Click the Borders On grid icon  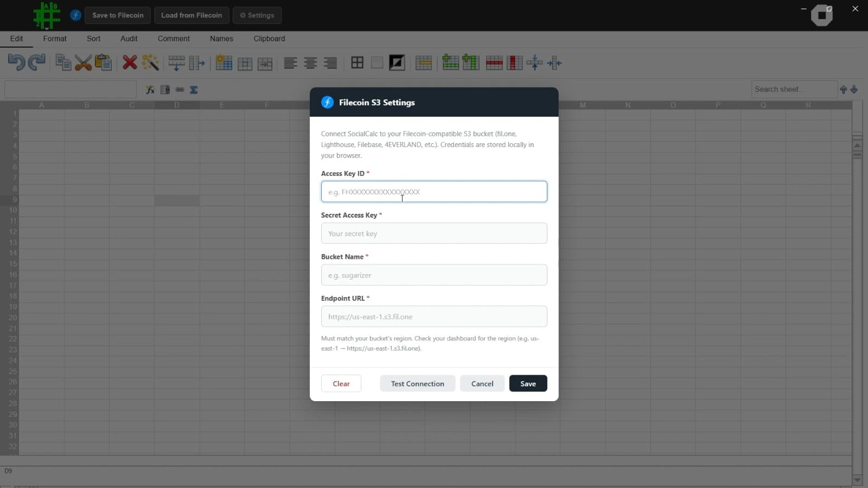click(x=357, y=62)
